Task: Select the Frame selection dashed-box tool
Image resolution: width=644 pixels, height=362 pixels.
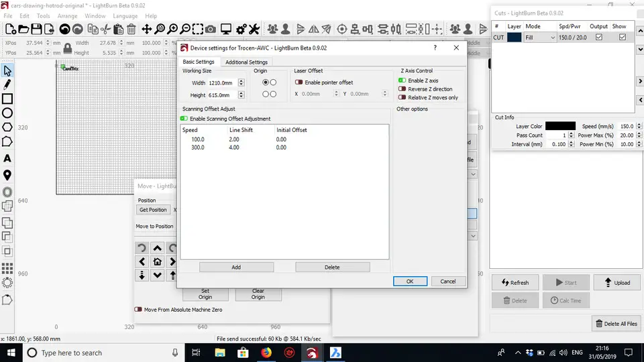Action: tap(198, 29)
